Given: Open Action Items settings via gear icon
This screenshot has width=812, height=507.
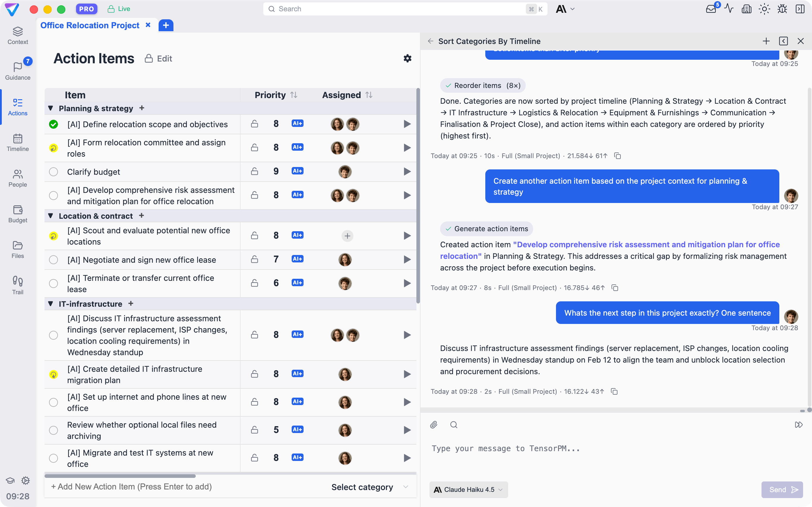Looking at the screenshot, I should (x=407, y=58).
